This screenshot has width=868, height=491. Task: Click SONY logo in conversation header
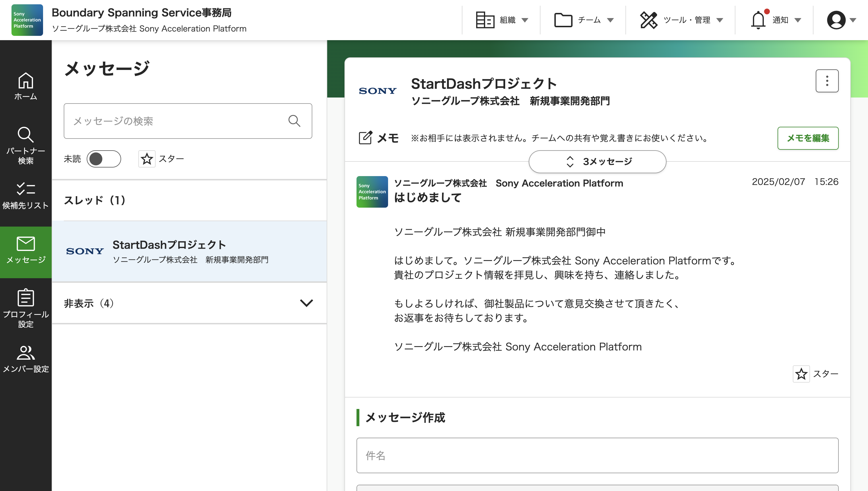click(378, 91)
